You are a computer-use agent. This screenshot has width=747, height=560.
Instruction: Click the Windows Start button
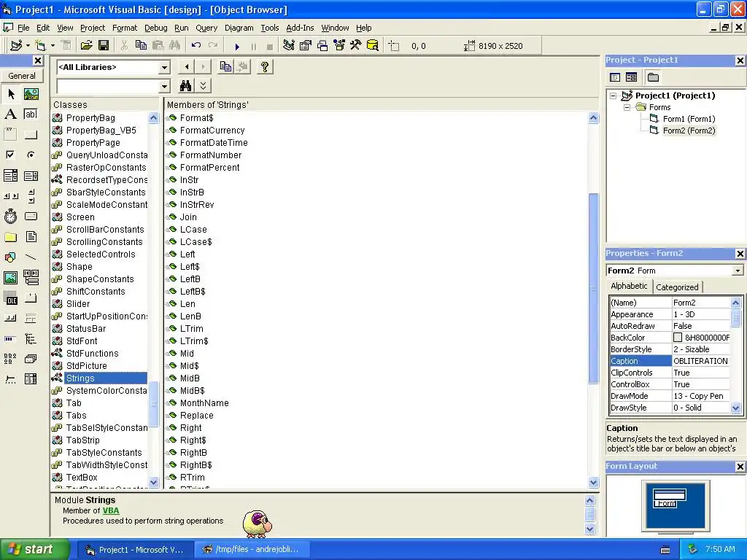[x=34, y=549]
